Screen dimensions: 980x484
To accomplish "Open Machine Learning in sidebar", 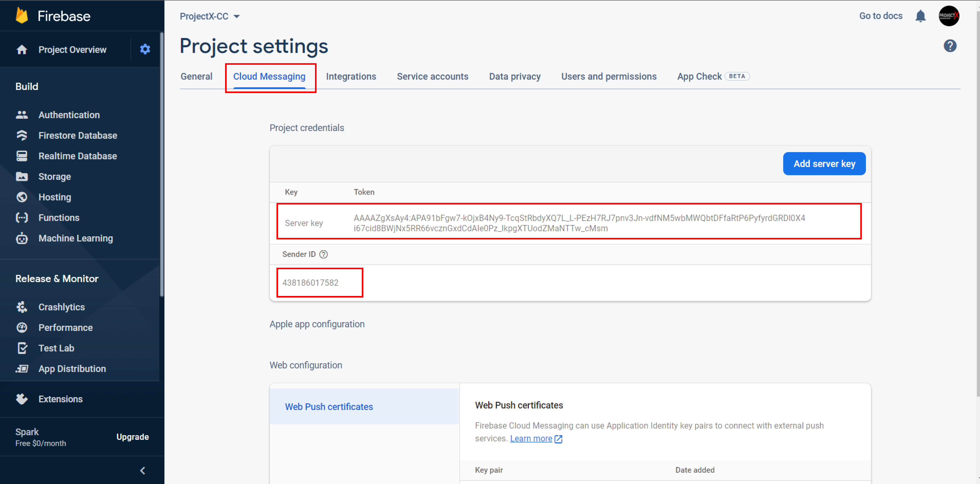I will [x=76, y=238].
